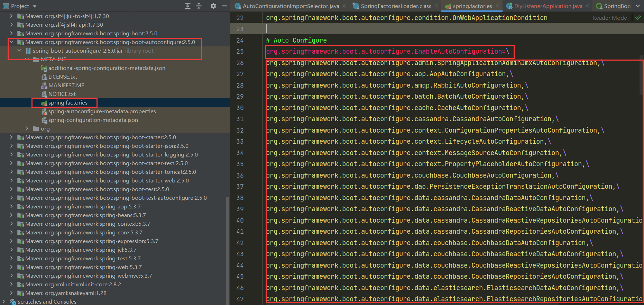644x305 pixels.
Task: Collapse spring-boot-autoconfigure-2.5.0.jar node
Action: 19,51
